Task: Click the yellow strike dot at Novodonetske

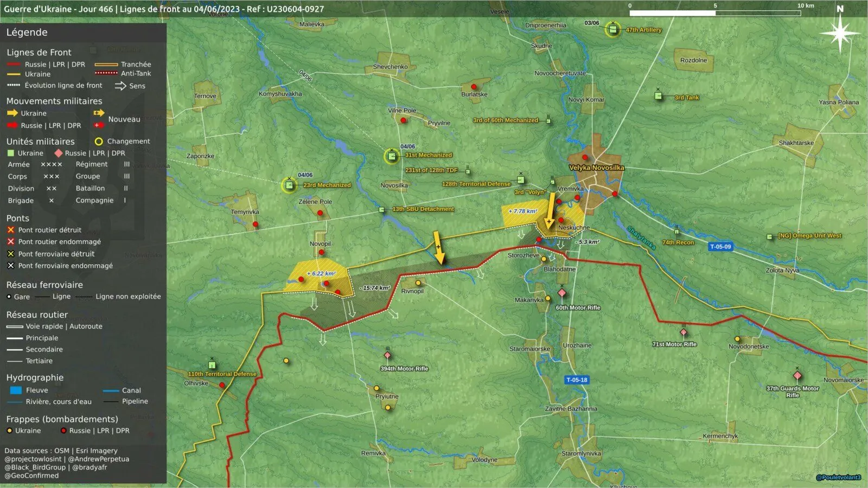Action: click(737, 339)
